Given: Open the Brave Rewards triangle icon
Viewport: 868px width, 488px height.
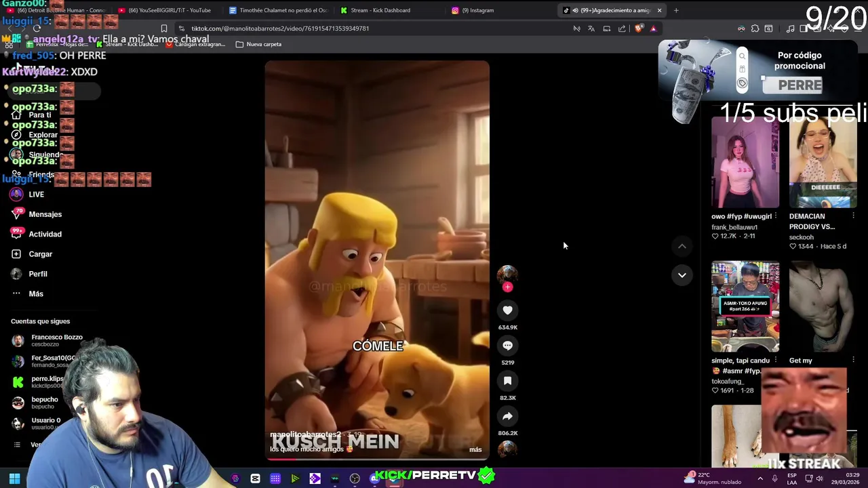Looking at the screenshot, I should click(653, 28).
